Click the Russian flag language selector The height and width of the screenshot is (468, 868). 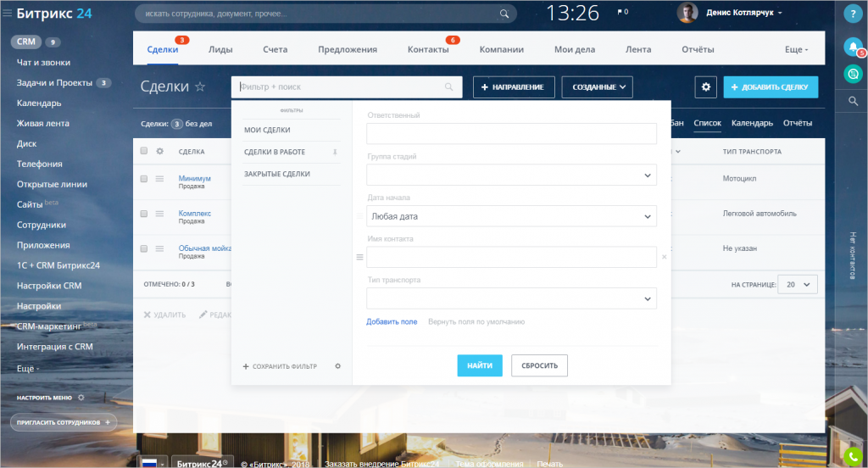click(x=153, y=462)
